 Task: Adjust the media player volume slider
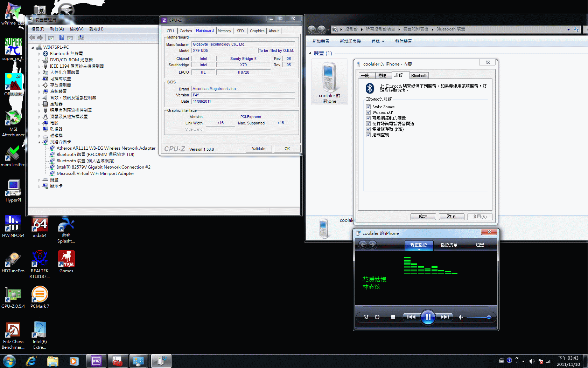coord(478,318)
